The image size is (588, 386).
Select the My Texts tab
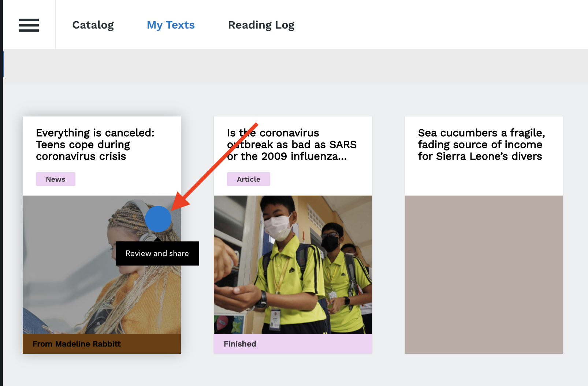pos(171,25)
